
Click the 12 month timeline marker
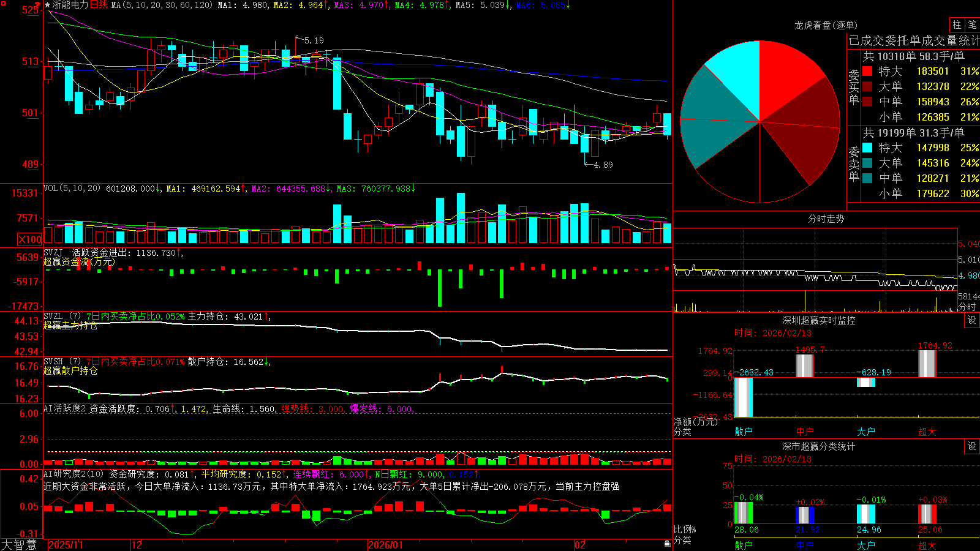coord(137,545)
